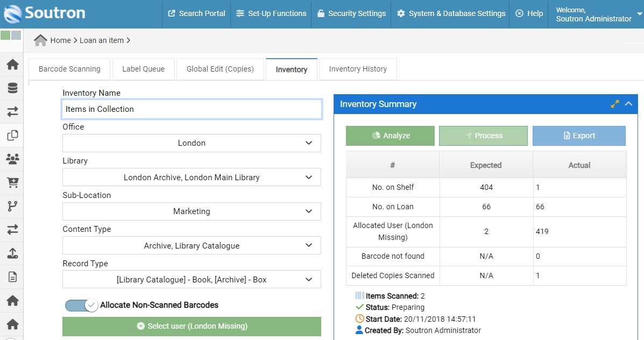644x340 pixels.
Task: Disable the Allocate Non-Scanned Barcodes toggle
Action: point(81,305)
